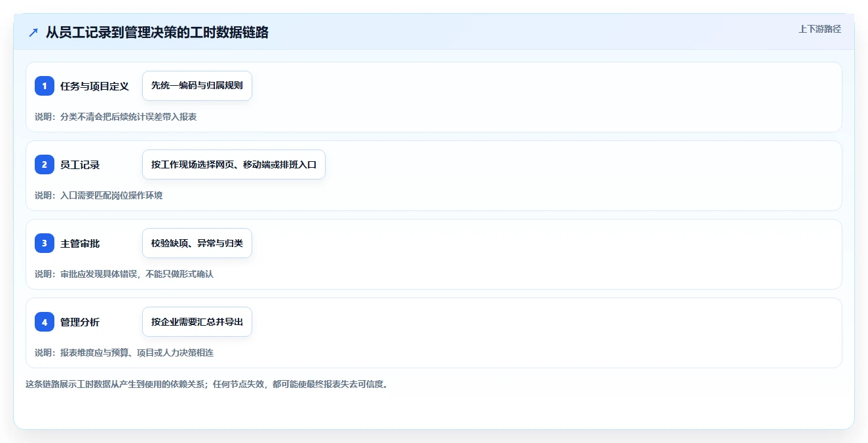868x443 pixels.
Task: Click the 管理分析 step label
Action: pyautogui.click(x=80, y=322)
